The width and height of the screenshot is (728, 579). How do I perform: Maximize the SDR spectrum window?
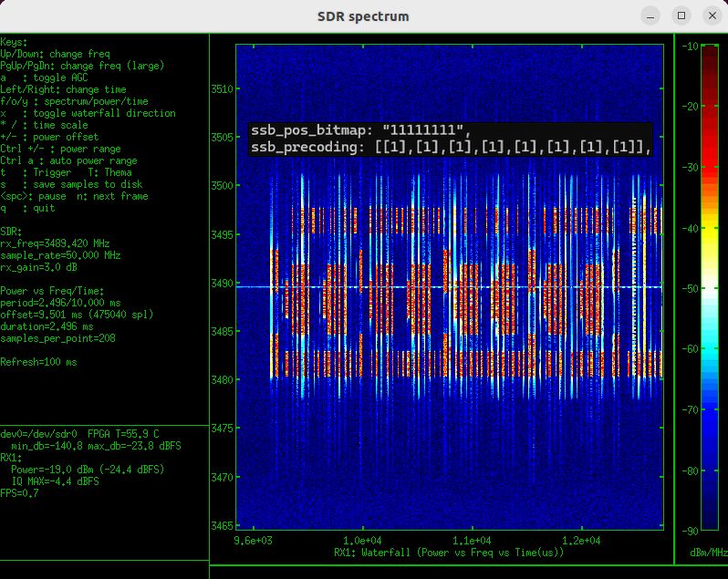[681, 16]
